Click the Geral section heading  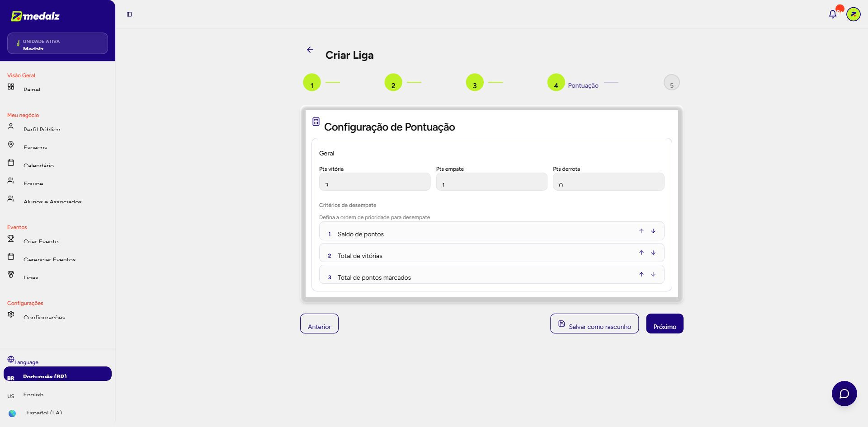(x=327, y=153)
